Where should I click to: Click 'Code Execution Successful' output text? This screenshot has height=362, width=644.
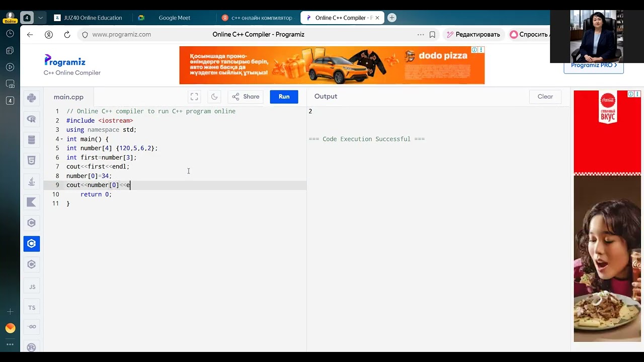click(367, 139)
